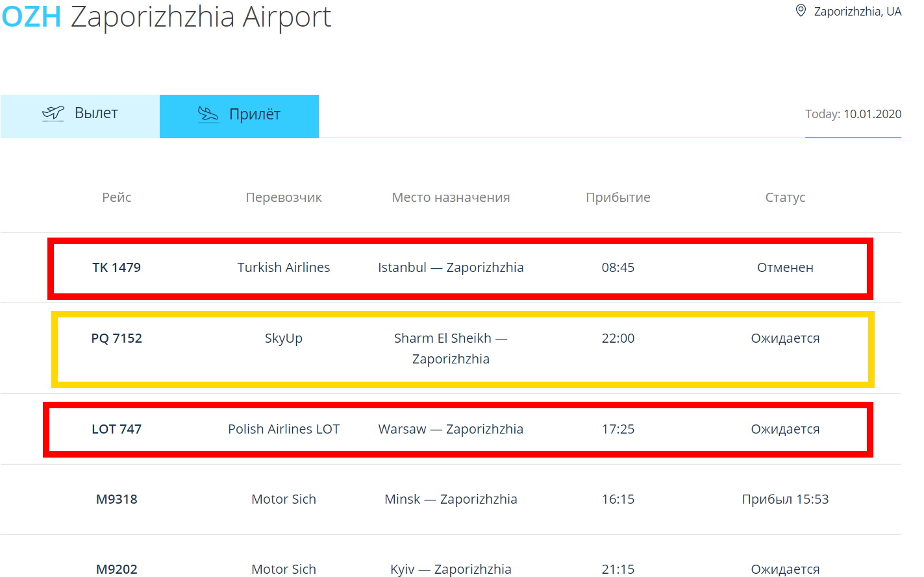Click Polish Airlines LOT carrier name
Screen dimensions: 924x577
tap(284, 429)
